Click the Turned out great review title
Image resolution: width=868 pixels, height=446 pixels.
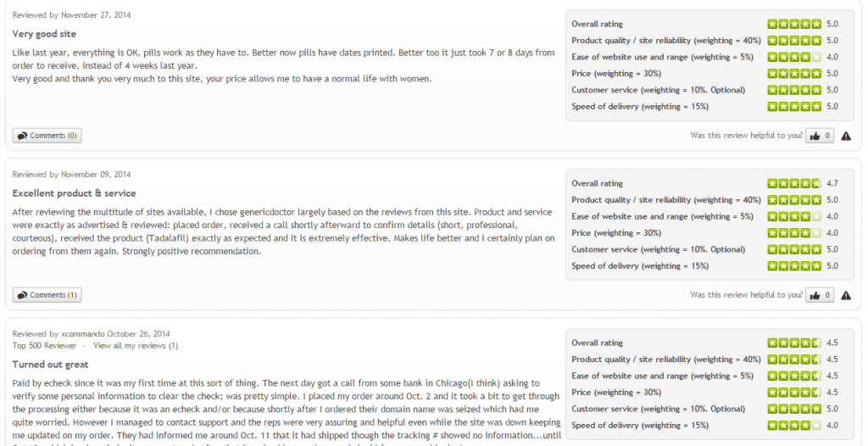(x=50, y=365)
